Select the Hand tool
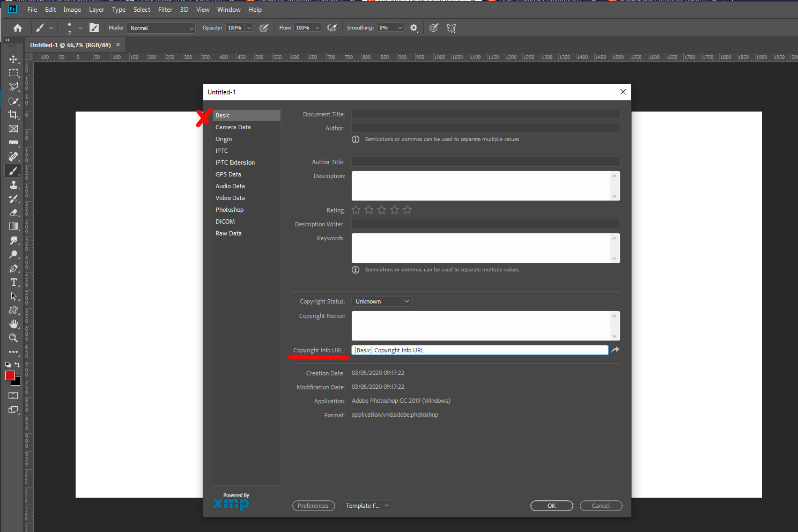The height and width of the screenshot is (532, 798). pos(13,324)
